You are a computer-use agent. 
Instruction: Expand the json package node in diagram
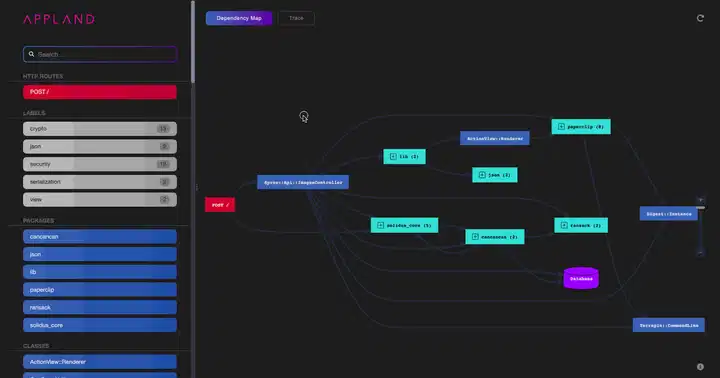tap(482, 175)
